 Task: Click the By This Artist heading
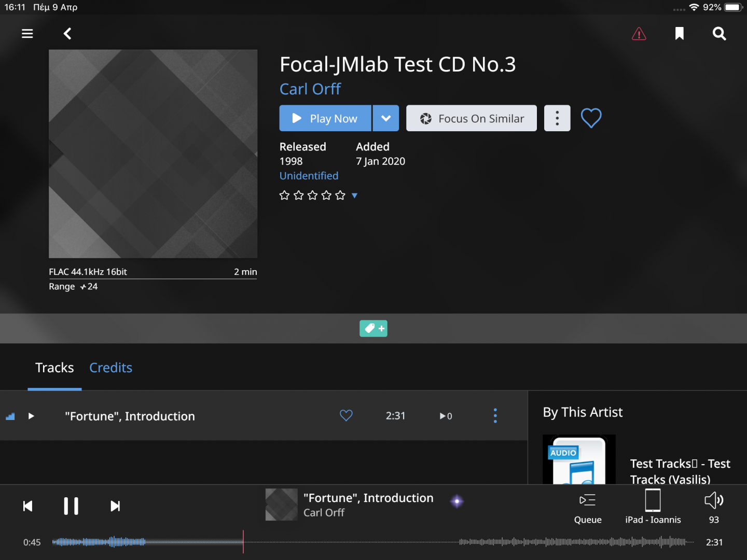point(583,412)
